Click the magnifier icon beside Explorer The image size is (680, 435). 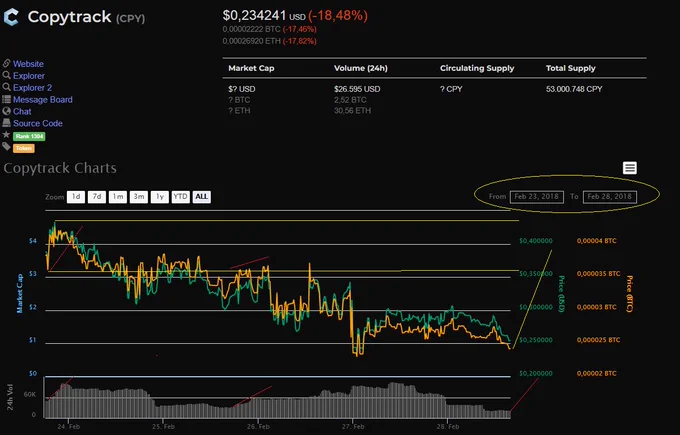coord(7,75)
